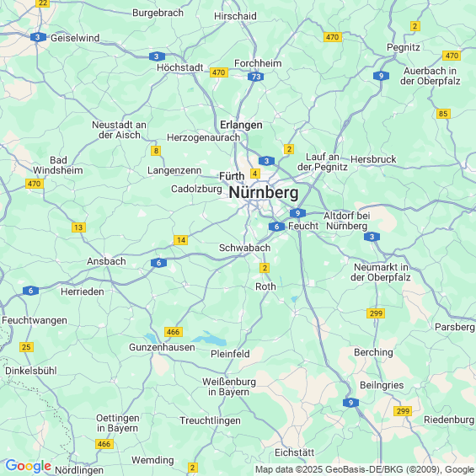
Task: Click the Google logo
Action: (29, 466)
